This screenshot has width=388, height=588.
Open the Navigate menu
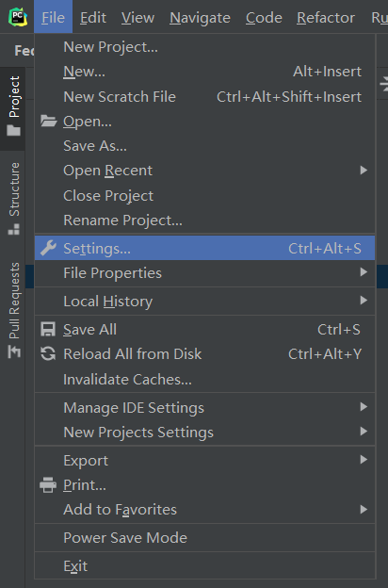[200, 17]
